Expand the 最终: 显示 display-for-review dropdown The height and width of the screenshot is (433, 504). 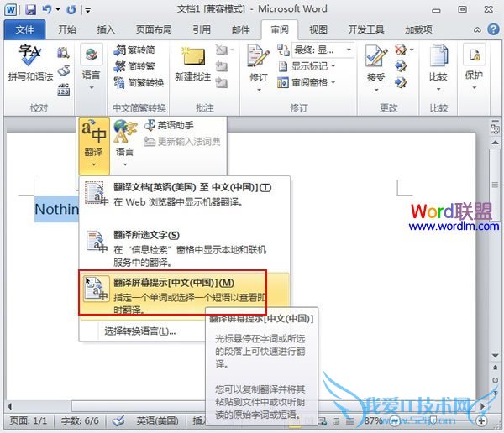pos(313,50)
